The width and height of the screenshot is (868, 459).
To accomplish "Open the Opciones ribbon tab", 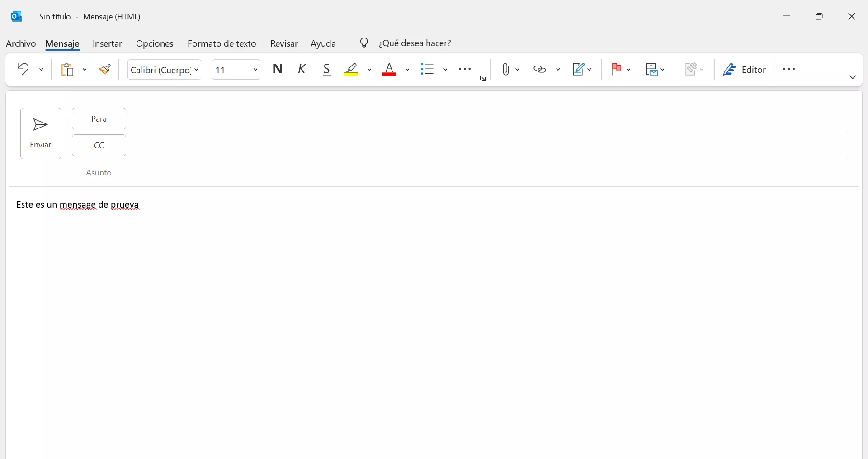I will [155, 43].
